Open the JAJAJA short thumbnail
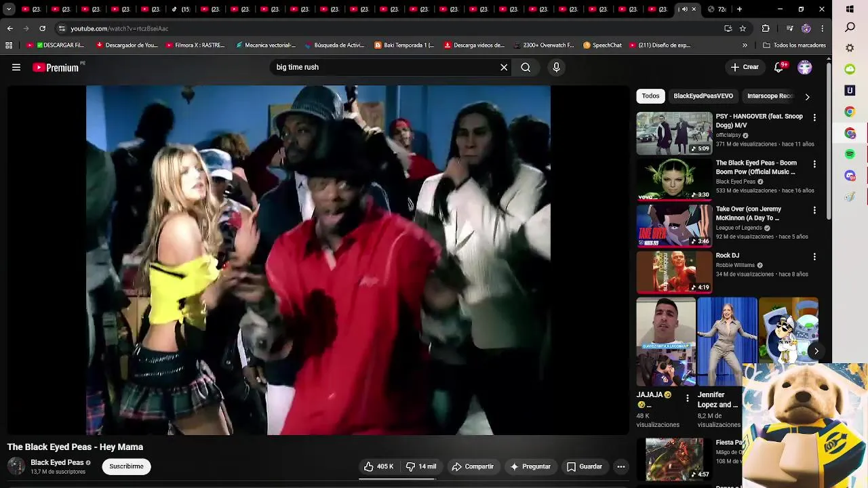Image resolution: width=868 pixels, height=488 pixels. coord(666,342)
